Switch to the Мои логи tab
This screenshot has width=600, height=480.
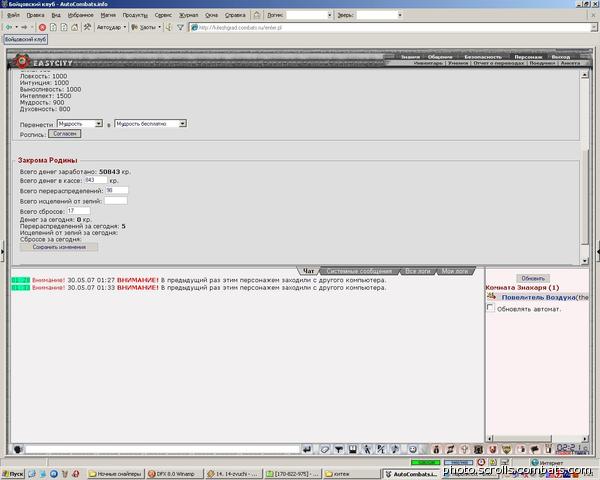click(x=455, y=271)
